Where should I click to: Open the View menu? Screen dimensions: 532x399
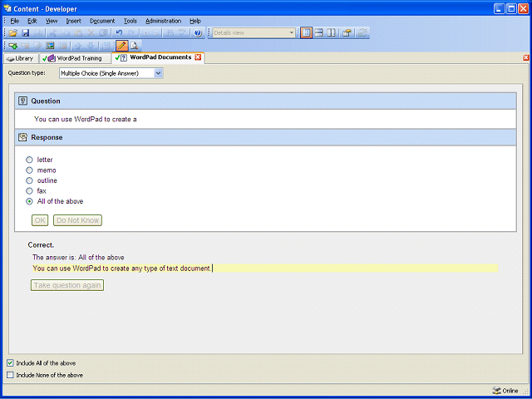click(x=52, y=21)
